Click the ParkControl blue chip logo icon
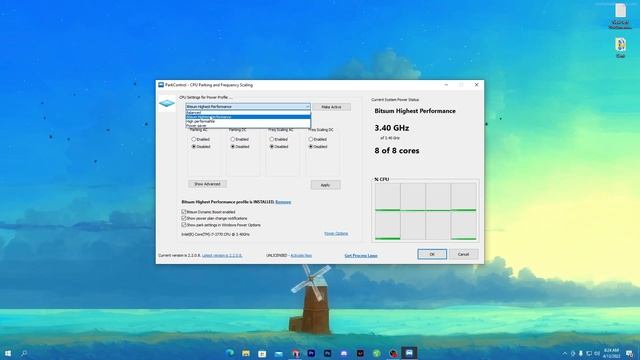640x360 pixels. (167, 103)
